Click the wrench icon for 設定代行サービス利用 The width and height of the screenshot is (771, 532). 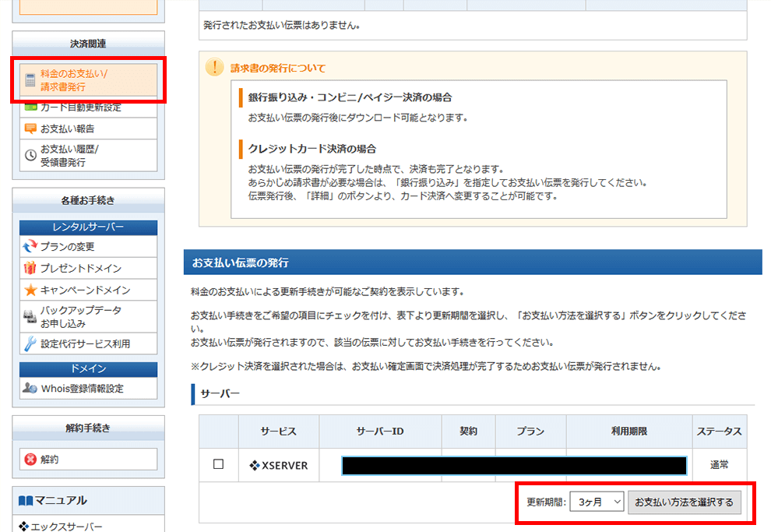click(30, 344)
